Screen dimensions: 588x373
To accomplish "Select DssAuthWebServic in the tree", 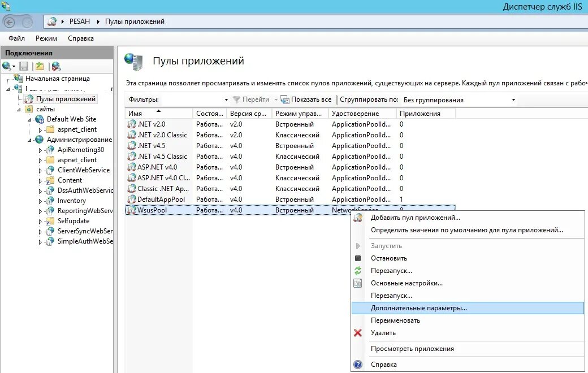I will (x=85, y=190).
